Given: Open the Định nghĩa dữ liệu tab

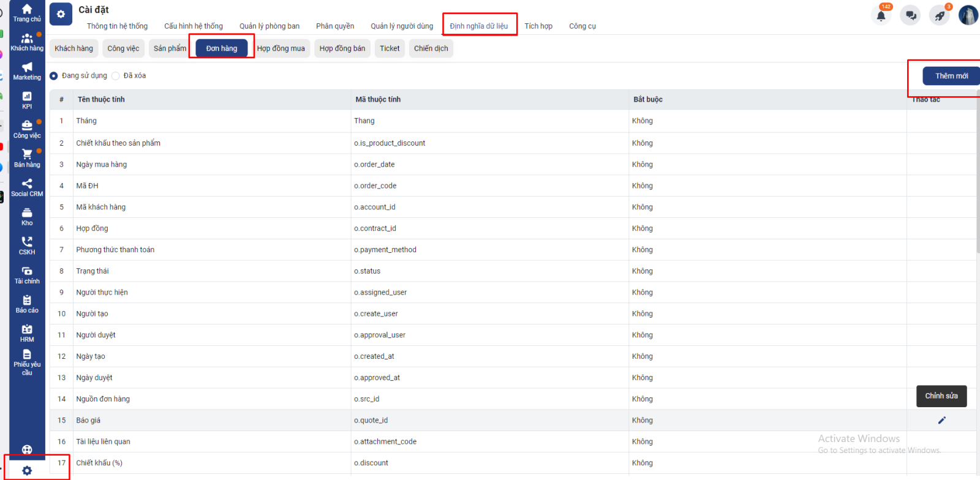Looking at the screenshot, I should tap(478, 26).
